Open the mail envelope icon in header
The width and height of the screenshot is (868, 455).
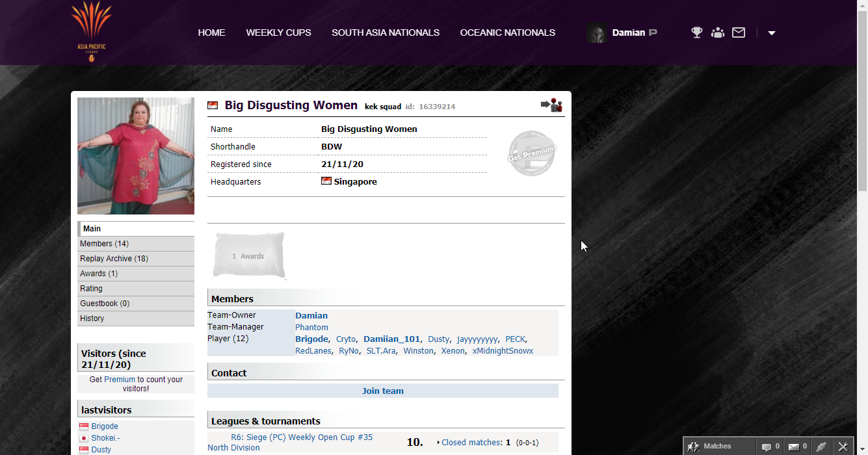[x=739, y=32]
